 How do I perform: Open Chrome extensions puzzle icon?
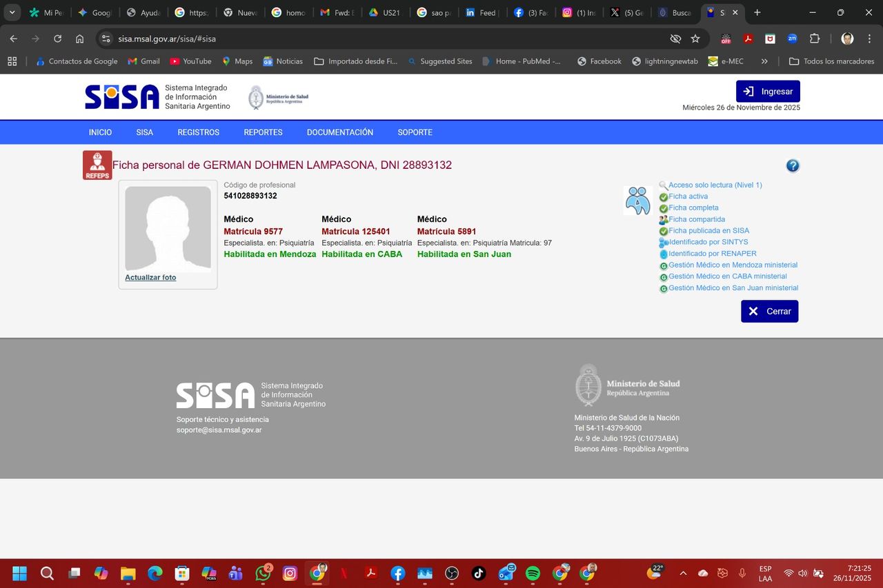pyautogui.click(x=815, y=39)
